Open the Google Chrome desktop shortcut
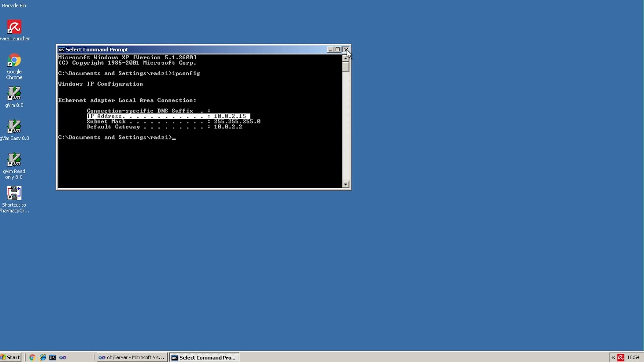The image size is (644, 362). 14,66
